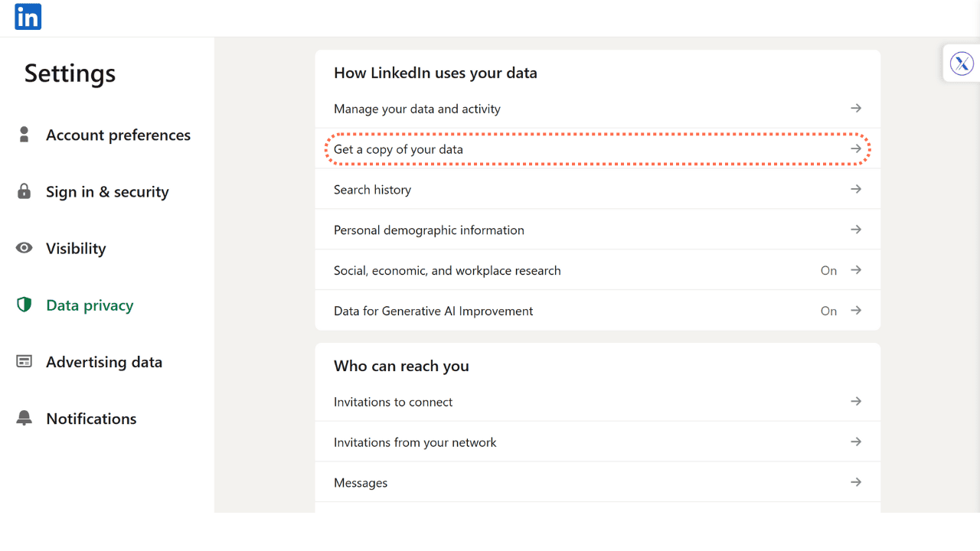The width and height of the screenshot is (980, 551).
Task: Select the shield icon for Data privacy
Action: coord(24,305)
